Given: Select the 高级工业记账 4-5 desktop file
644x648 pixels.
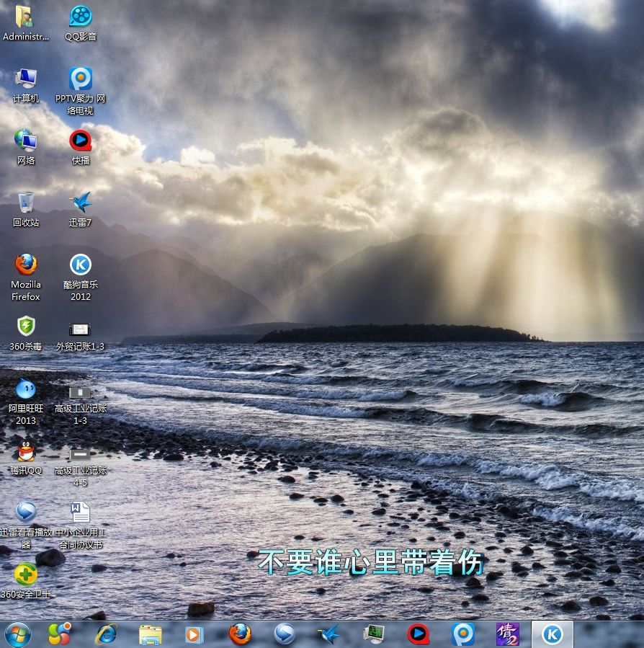Looking at the screenshot, I should tap(81, 467).
